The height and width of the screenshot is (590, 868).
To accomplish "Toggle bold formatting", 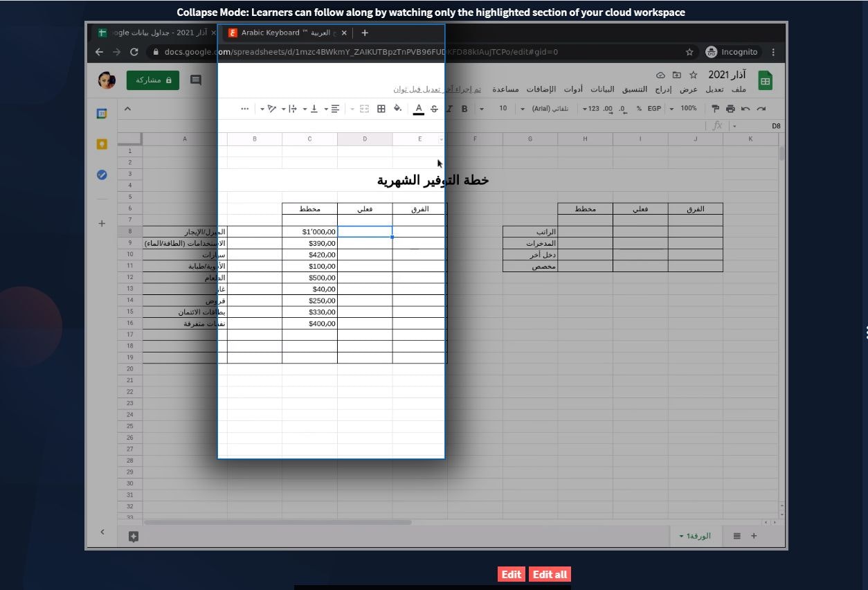I will click(x=464, y=109).
